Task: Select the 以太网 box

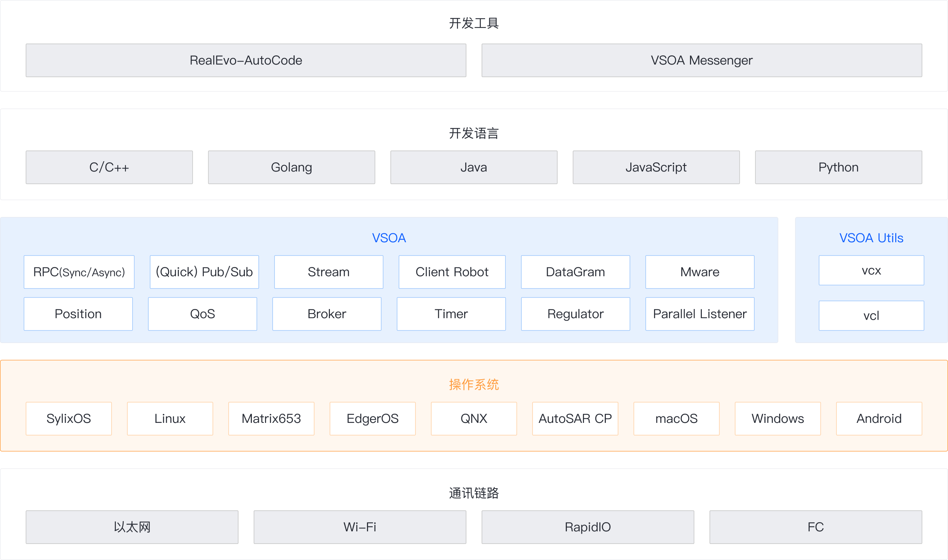Action: click(132, 527)
